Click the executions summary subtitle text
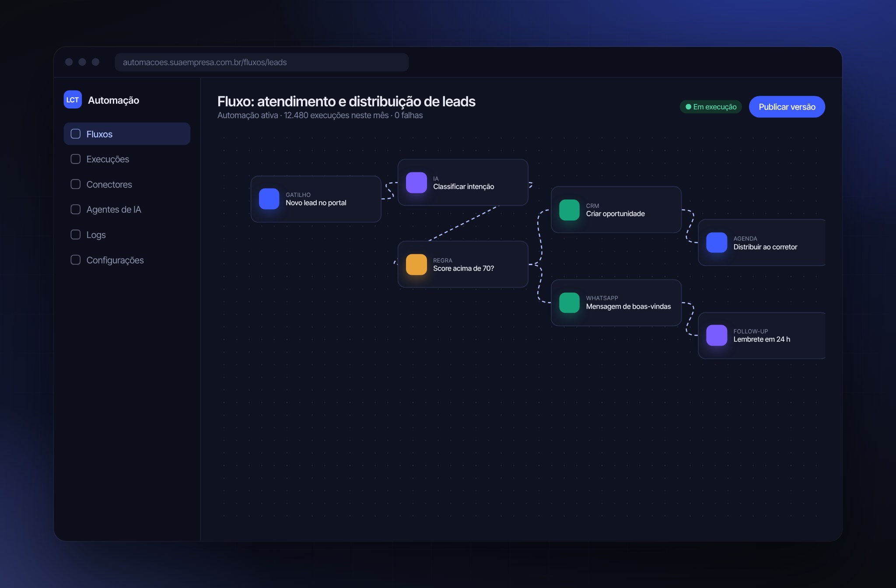896x588 pixels. pyautogui.click(x=320, y=115)
